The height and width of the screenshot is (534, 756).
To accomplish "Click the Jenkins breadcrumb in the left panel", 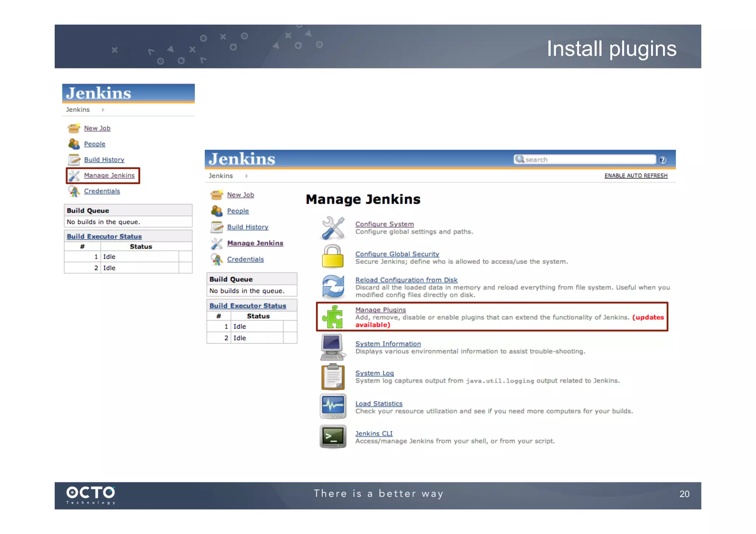I will 78,110.
